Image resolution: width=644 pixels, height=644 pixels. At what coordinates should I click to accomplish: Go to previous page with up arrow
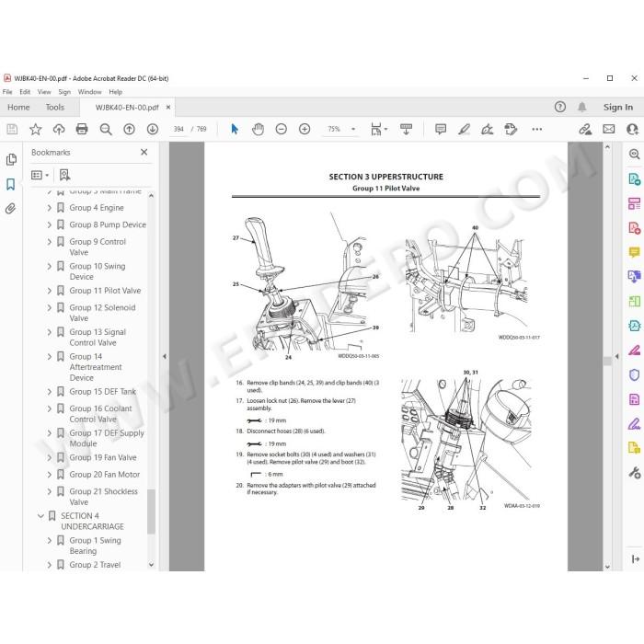(130, 130)
